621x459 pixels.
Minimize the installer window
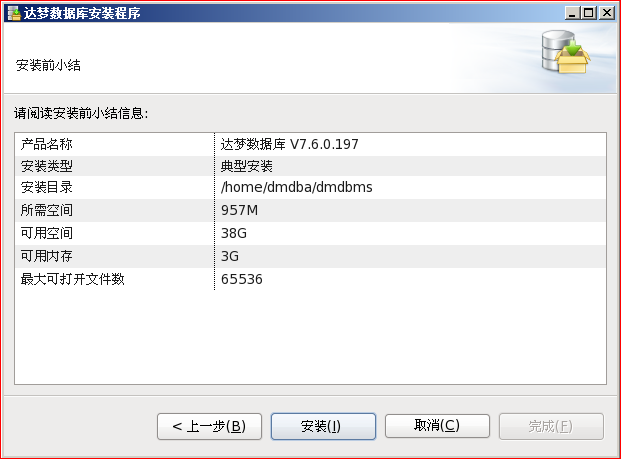(571, 13)
